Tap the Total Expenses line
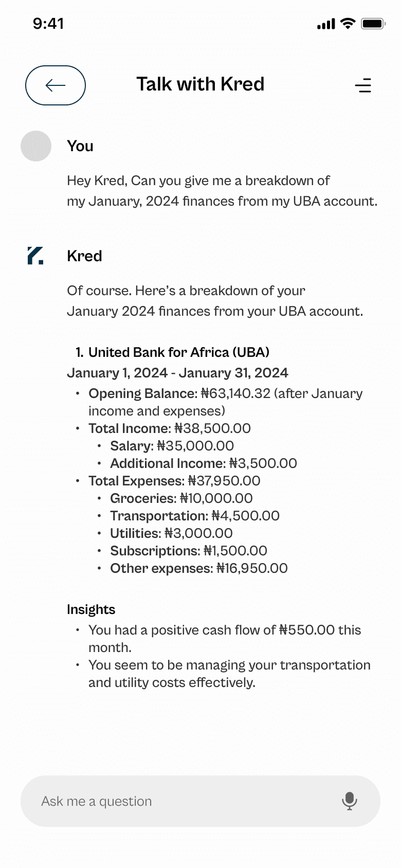The image size is (401, 868). [174, 481]
